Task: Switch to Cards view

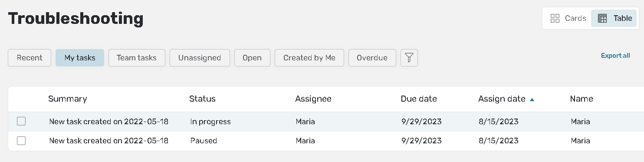Action: [x=568, y=18]
